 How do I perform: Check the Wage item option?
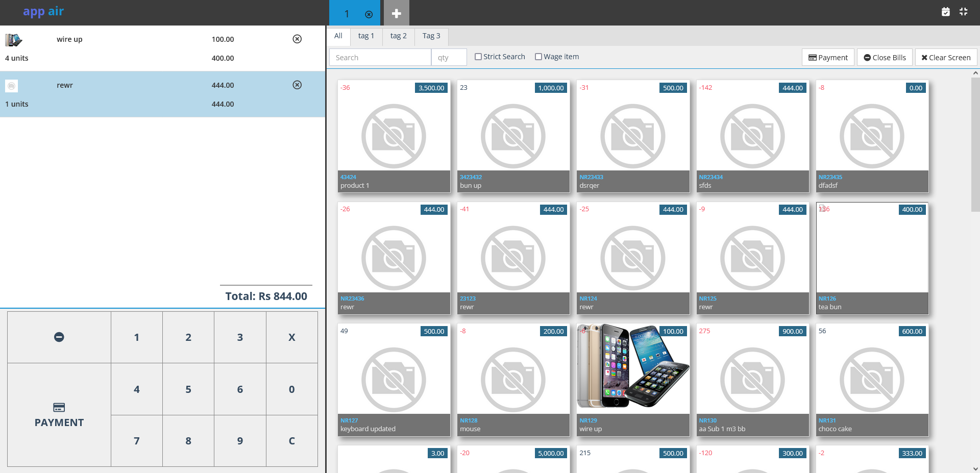pyautogui.click(x=538, y=56)
